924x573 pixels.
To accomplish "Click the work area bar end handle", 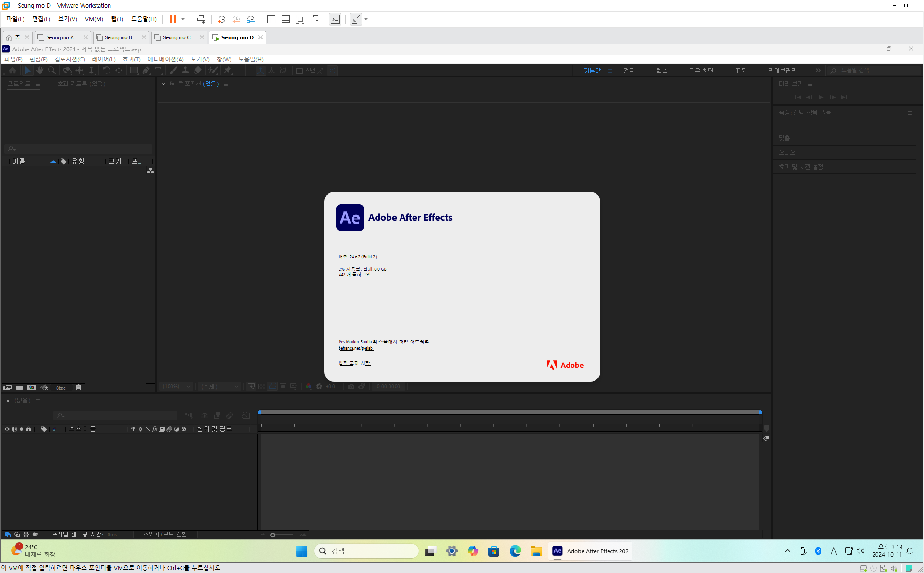I will [x=760, y=412].
